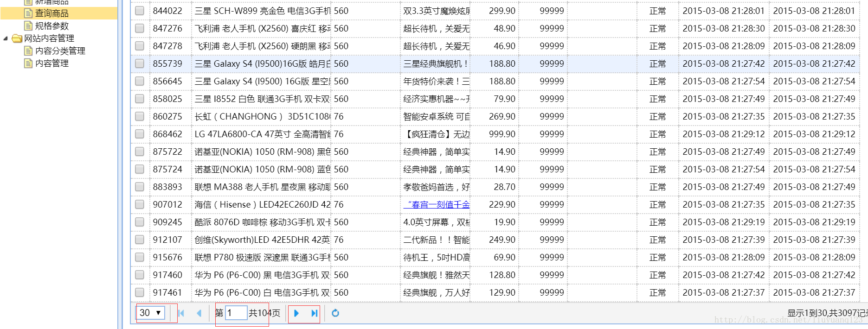Click the 海信（Hisense）LED42EC260JD title

[x=263, y=204]
